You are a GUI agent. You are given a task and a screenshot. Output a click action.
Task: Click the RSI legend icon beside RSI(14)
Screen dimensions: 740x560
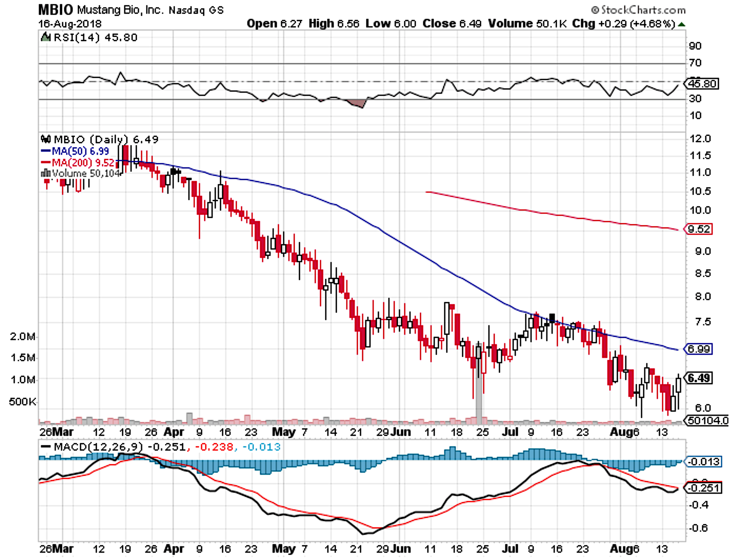pos(46,37)
